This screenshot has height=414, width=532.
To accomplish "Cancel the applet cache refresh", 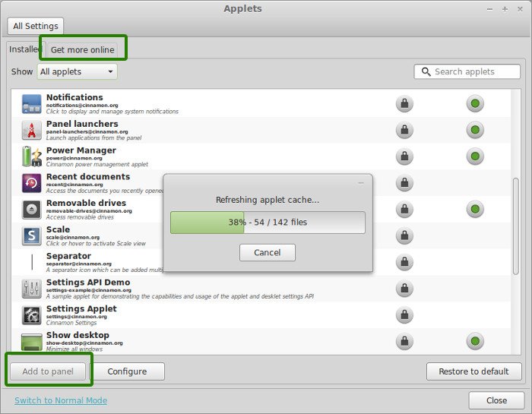I will [x=268, y=253].
